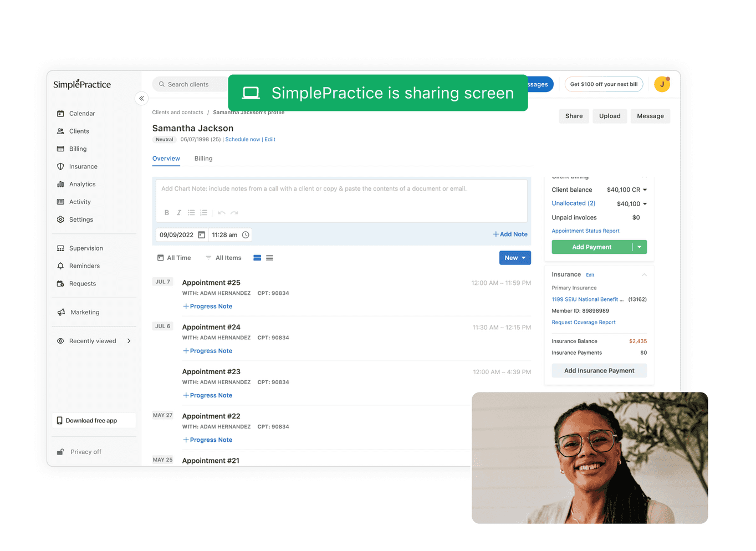The height and width of the screenshot is (551, 756).
Task: Expand Unallocated amount dropdown arrow
Action: click(645, 204)
